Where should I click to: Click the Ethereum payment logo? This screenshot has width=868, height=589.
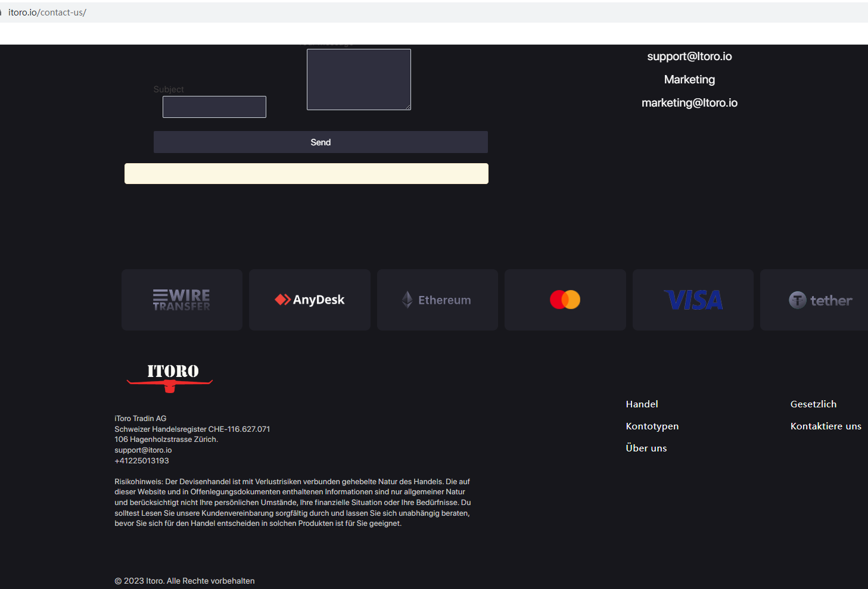[x=437, y=300]
